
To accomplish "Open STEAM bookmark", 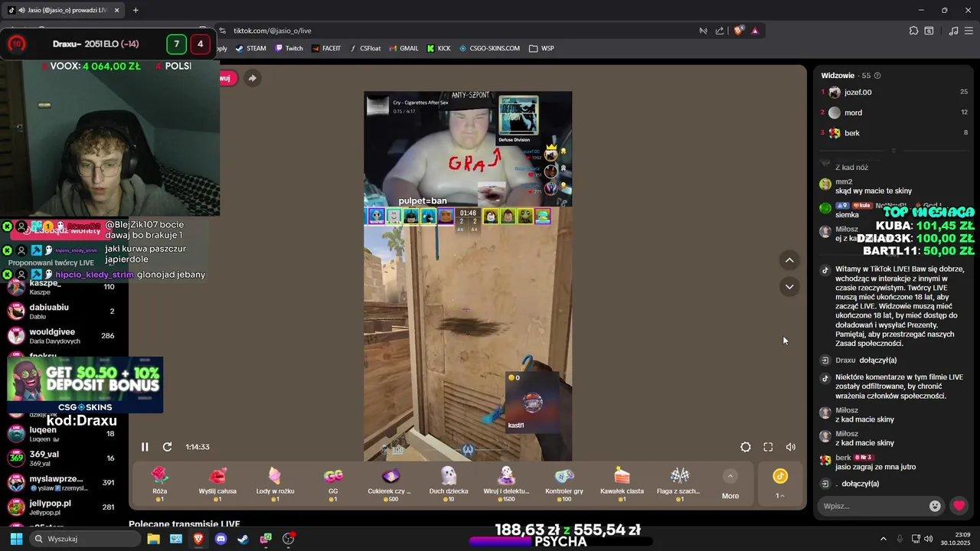I will [x=250, y=48].
